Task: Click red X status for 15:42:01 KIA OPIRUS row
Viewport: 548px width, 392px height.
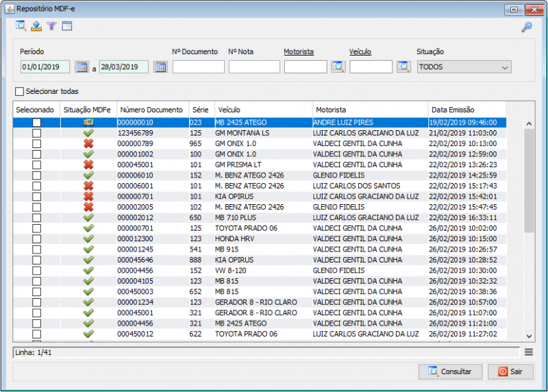Action: (x=88, y=196)
